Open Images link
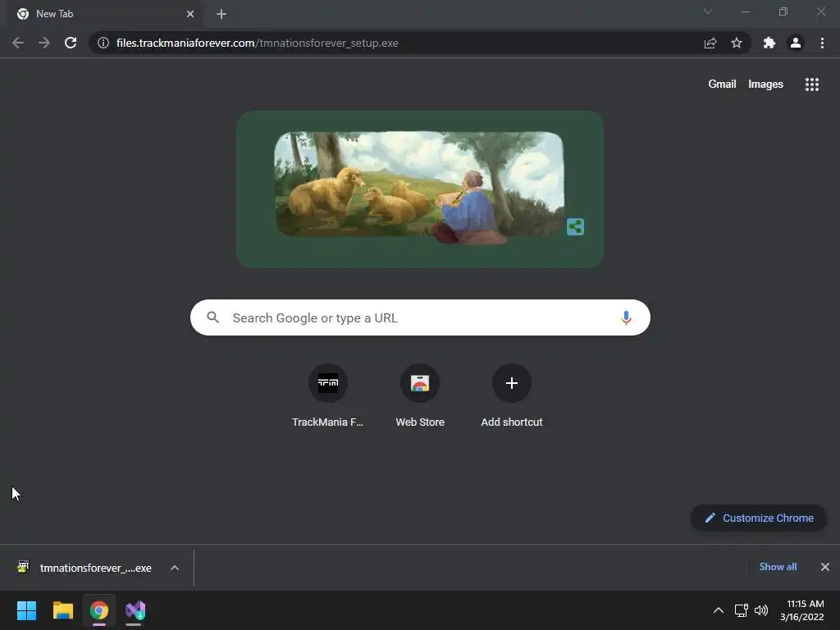This screenshot has height=630, width=840. coord(765,84)
